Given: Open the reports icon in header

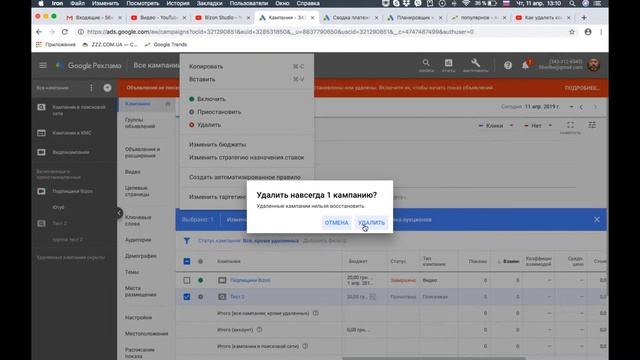Looking at the screenshot, I should [x=448, y=64].
